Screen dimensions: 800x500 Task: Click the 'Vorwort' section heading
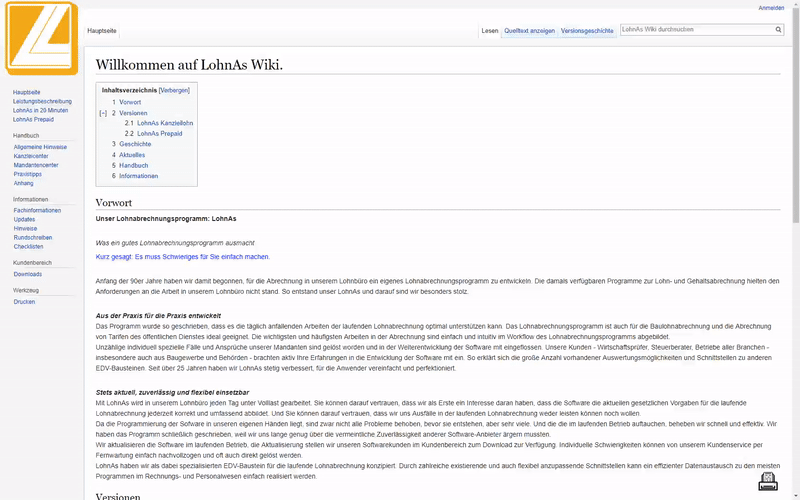point(114,203)
